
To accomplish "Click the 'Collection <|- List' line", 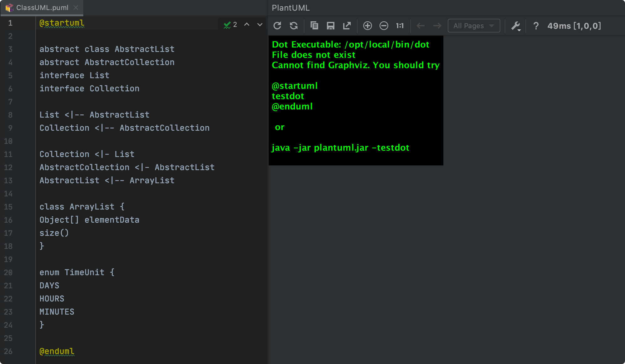I will click(87, 154).
